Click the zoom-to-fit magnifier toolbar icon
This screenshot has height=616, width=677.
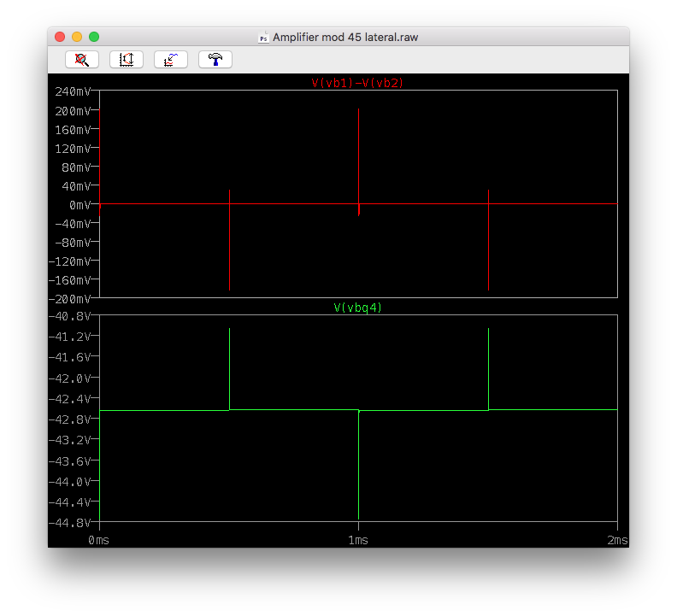(x=82, y=60)
